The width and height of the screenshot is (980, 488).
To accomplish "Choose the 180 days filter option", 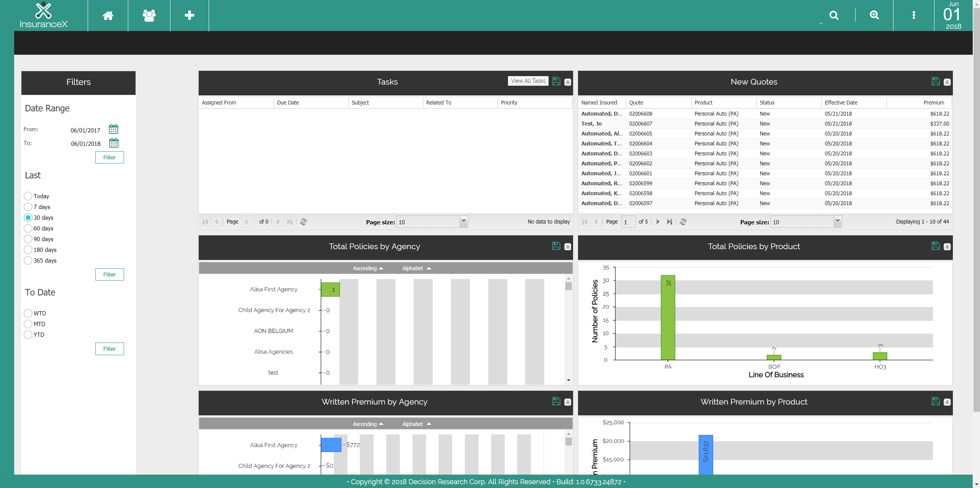I will tap(28, 250).
